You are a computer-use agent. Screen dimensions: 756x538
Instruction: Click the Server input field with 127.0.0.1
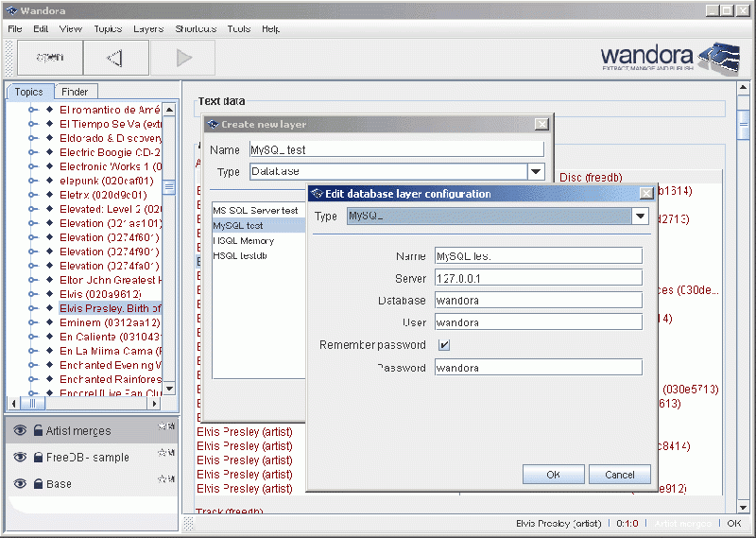click(538, 278)
